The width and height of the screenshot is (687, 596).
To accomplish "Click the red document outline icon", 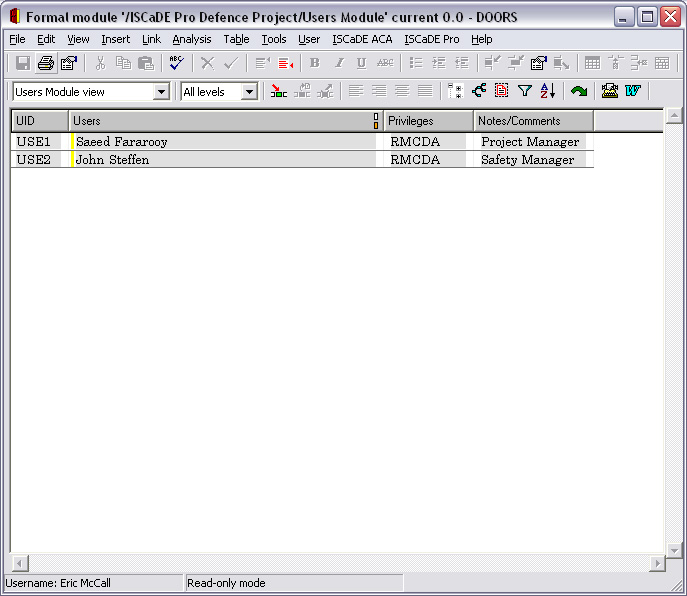I will [x=502, y=91].
